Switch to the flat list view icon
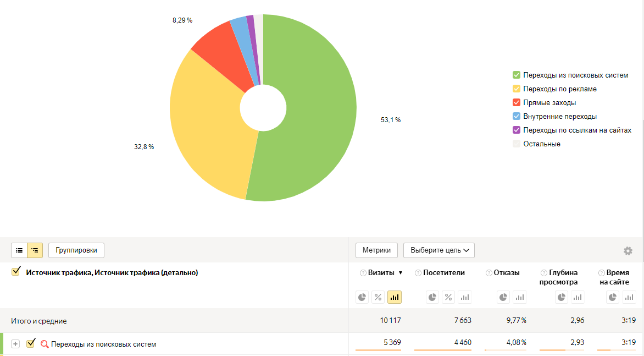 (x=19, y=250)
